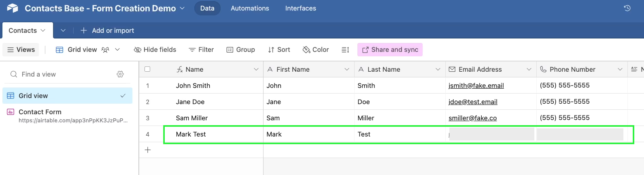This screenshot has height=175, width=644.
Task: Open Email Address column dropdown
Action: tap(529, 70)
